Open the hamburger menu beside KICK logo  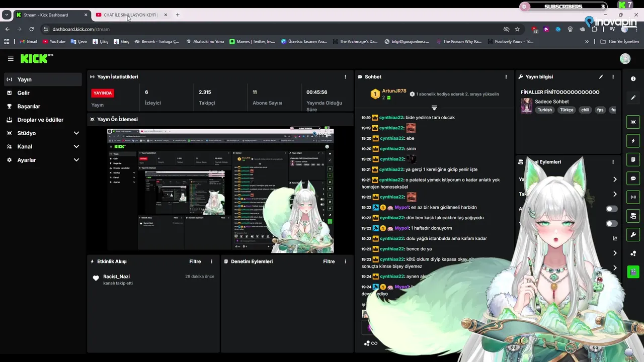11,59
